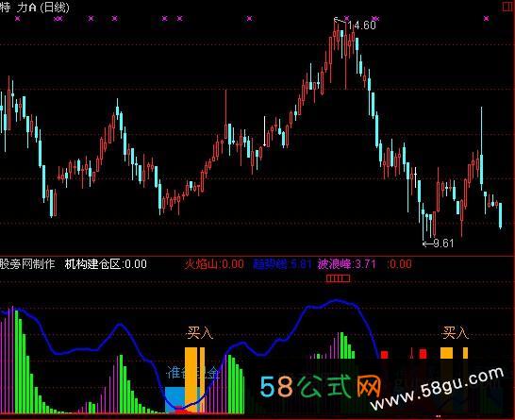Click the small red down-arrow marker in indicator
This screenshot has height=420, width=515.
411,353
